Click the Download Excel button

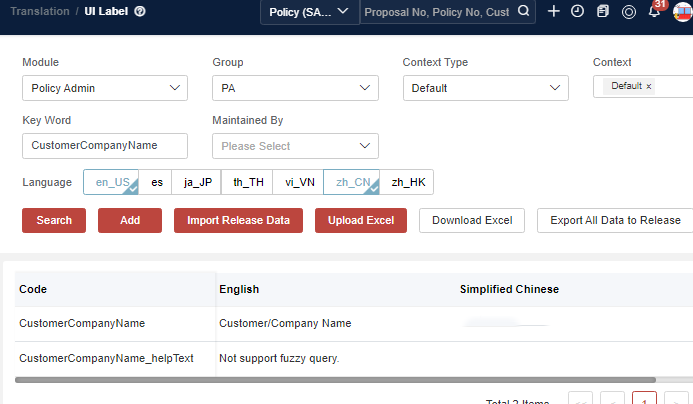click(472, 220)
